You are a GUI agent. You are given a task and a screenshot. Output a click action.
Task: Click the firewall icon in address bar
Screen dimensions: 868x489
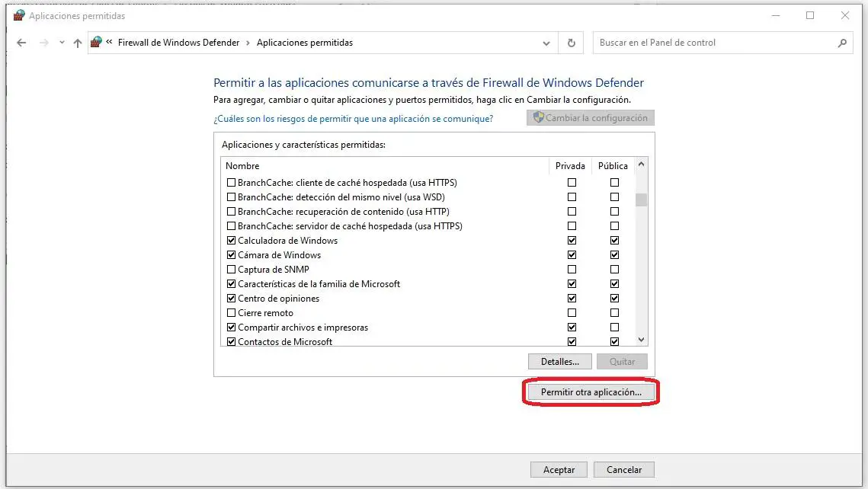96,42
